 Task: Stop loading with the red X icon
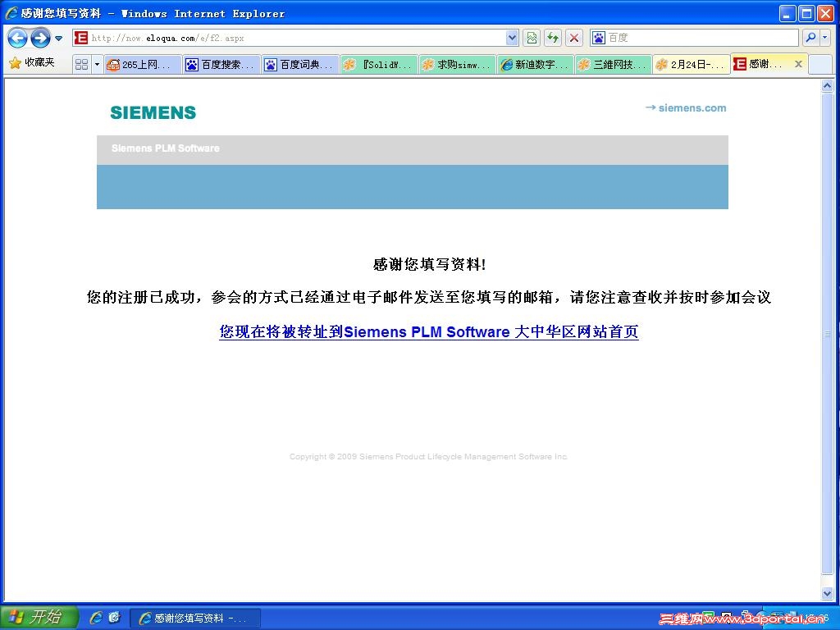pyautogui.click(x=574, y=38)
